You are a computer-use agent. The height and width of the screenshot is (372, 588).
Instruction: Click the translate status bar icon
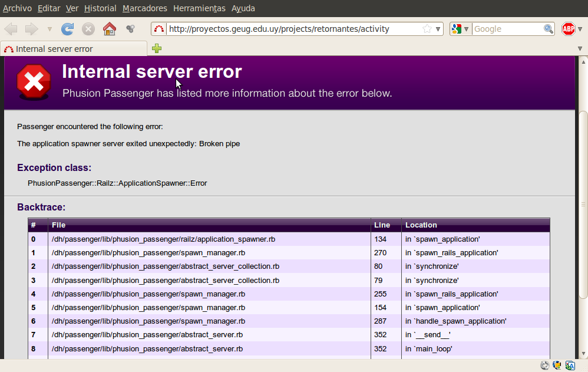pyautogui.click(x=570, y=366)
